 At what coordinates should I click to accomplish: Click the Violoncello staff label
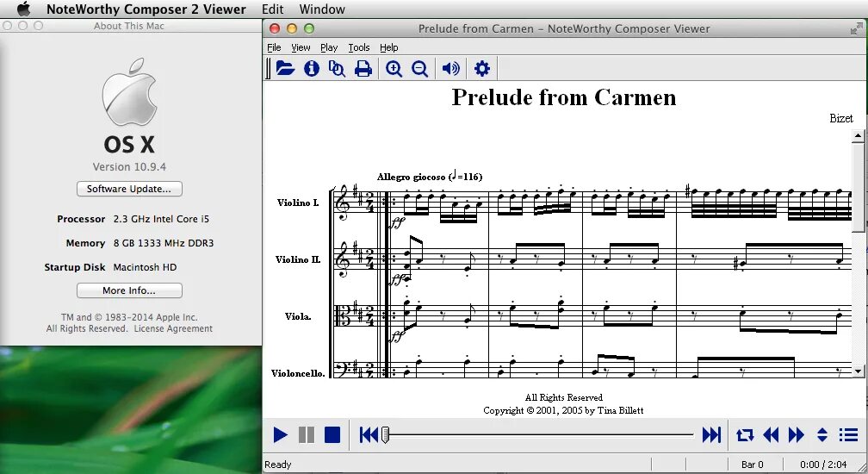[x=298, y=373]
